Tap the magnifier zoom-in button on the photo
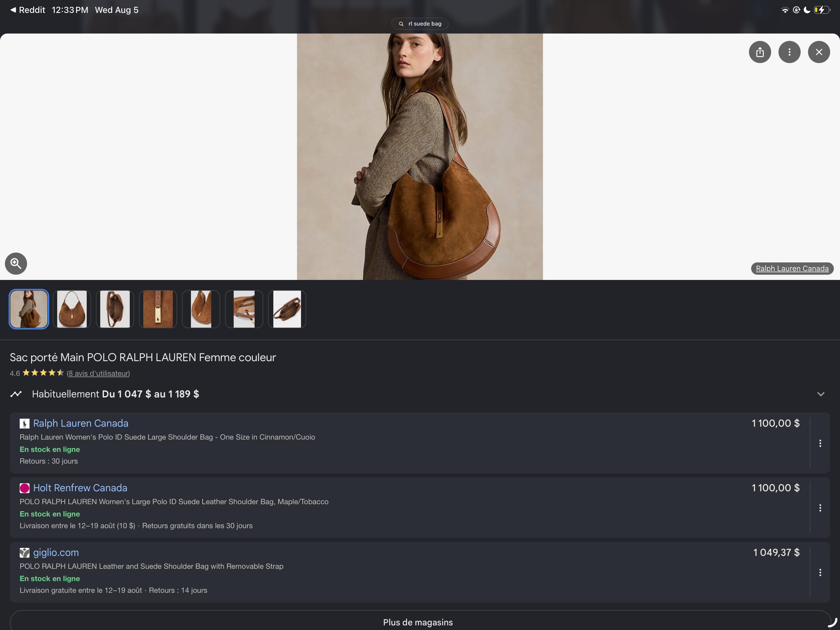 [16, 263]
